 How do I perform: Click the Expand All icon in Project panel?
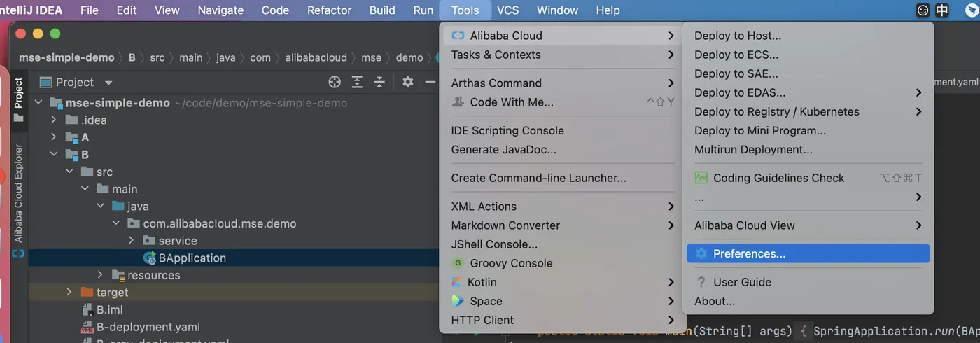pos(357,82)
